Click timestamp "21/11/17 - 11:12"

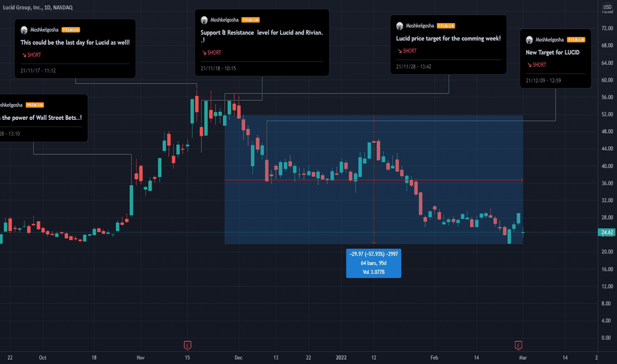point(38,71)
